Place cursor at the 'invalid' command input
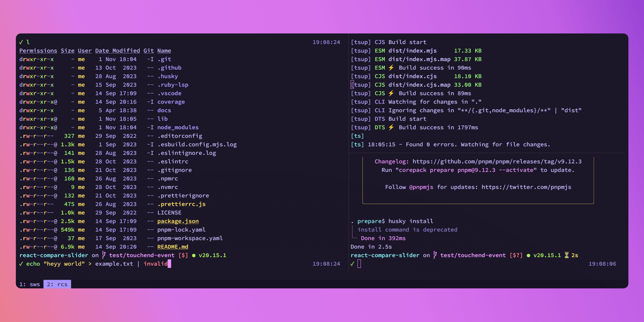 155,264
